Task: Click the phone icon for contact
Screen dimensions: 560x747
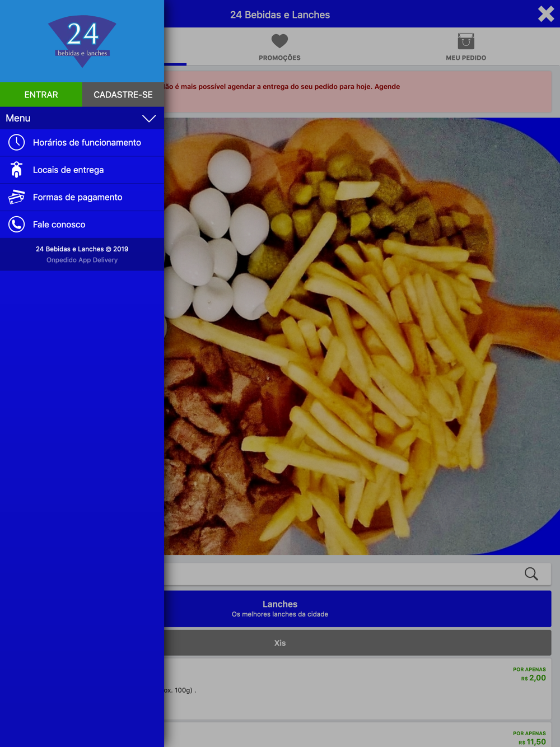Action: click(16, 225)
